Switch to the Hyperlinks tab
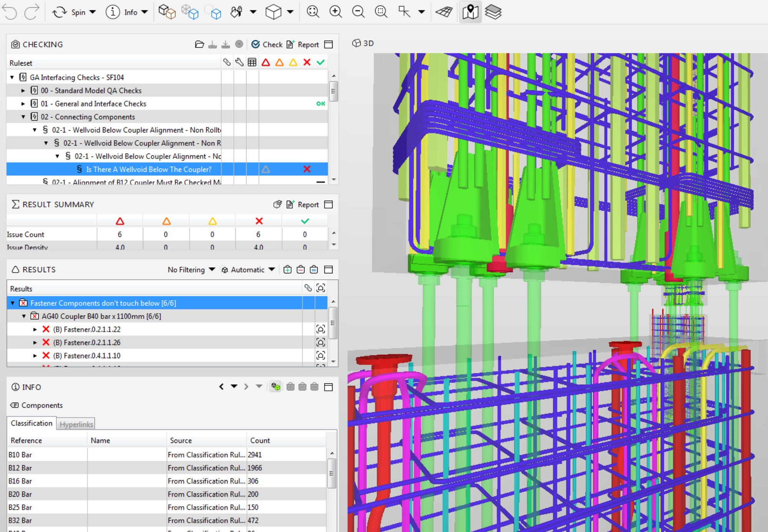768x532 pixels. tap(76, 424)
